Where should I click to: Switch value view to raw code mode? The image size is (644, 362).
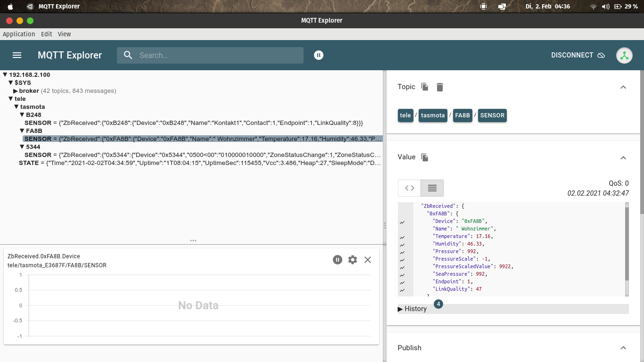pos(409,188)
